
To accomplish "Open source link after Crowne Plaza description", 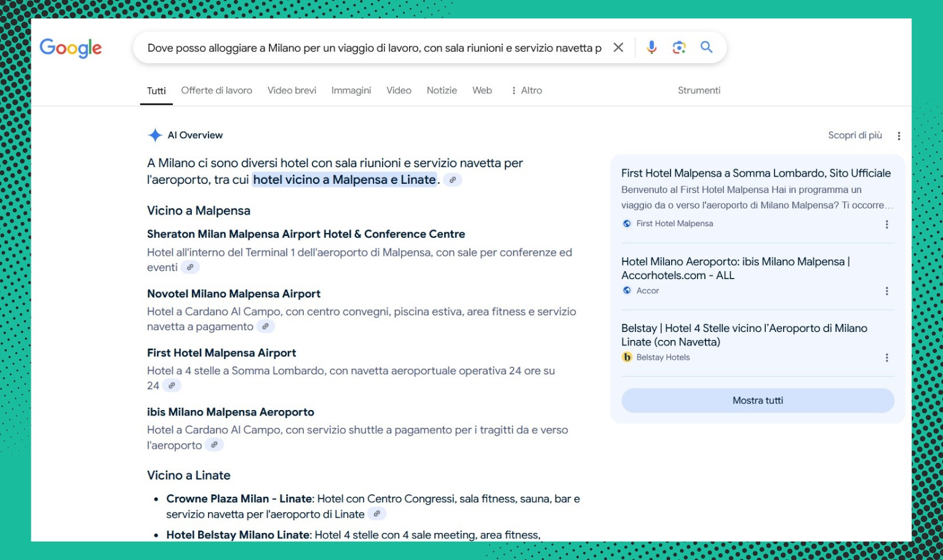I will tap(376, 514).
